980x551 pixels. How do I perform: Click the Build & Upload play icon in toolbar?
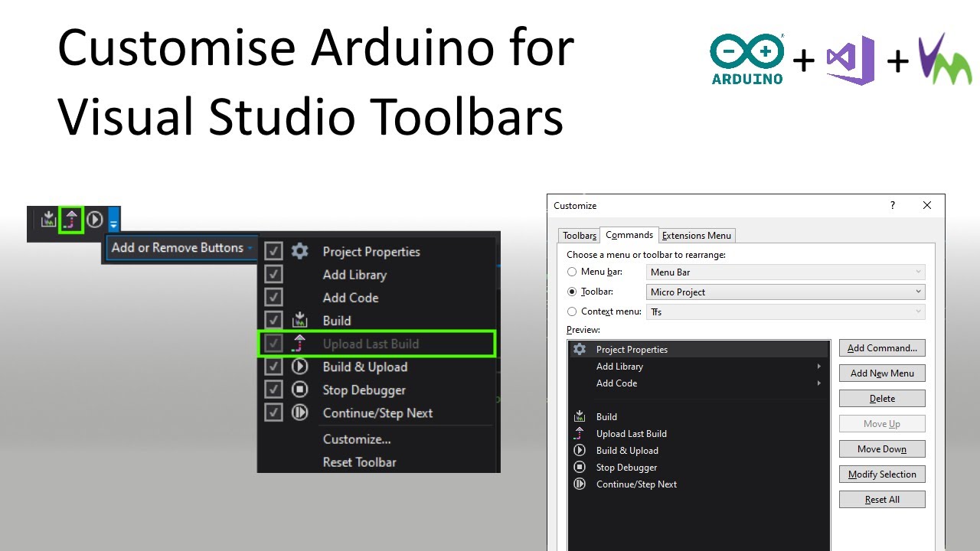click(x=94, y=220)
